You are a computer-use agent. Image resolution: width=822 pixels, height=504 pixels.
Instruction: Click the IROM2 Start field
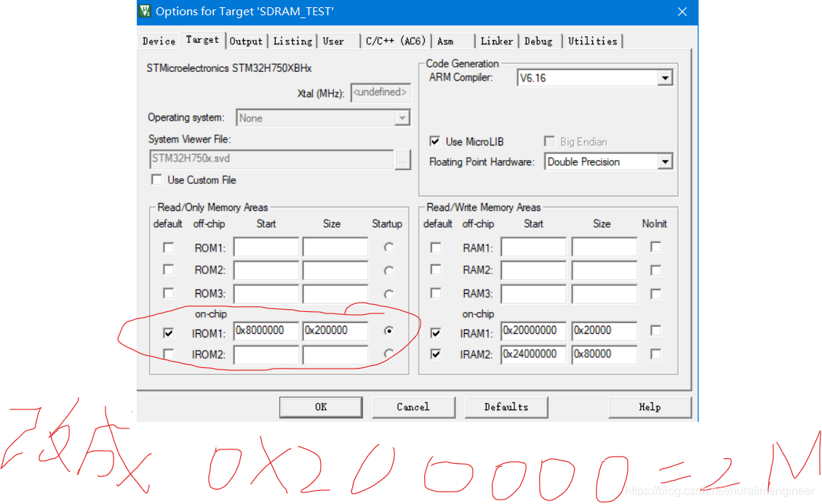point(266,355)
